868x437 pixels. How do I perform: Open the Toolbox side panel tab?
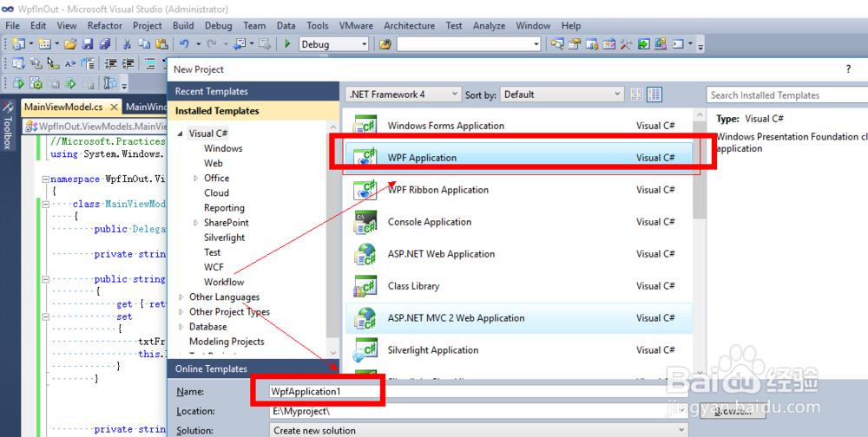coord(7,126)
